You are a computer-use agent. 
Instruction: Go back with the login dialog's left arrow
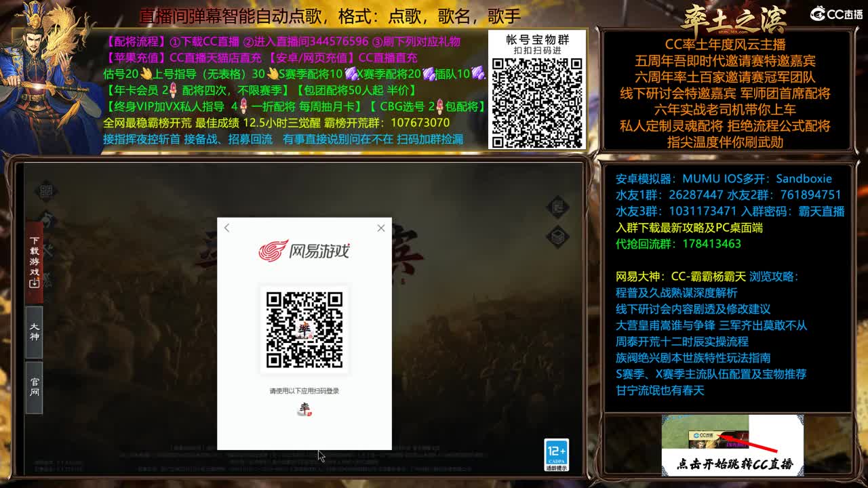(x=226, y=228)
